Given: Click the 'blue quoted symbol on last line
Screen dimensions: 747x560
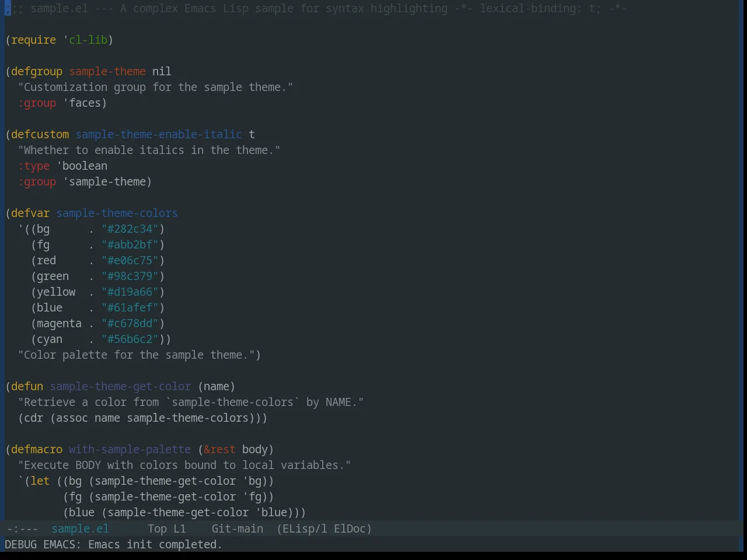Looking at the screenshot, I should click(271, 512).
